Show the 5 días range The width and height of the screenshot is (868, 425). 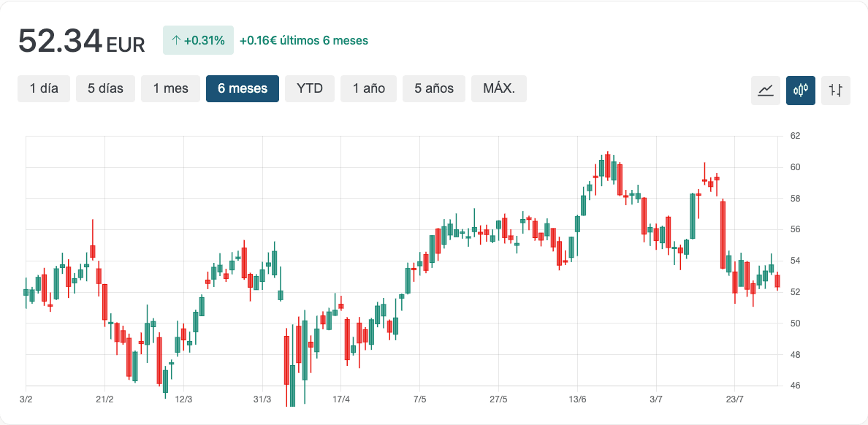105,88
